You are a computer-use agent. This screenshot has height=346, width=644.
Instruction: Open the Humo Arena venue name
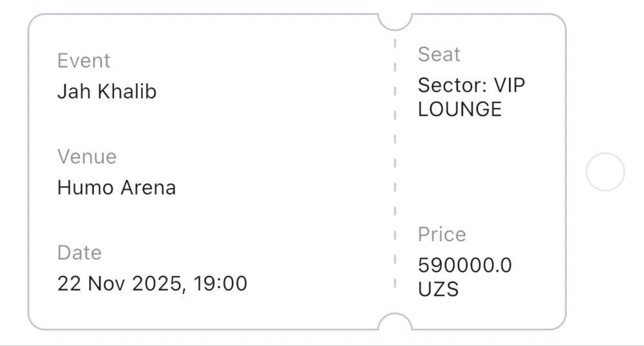117,188
